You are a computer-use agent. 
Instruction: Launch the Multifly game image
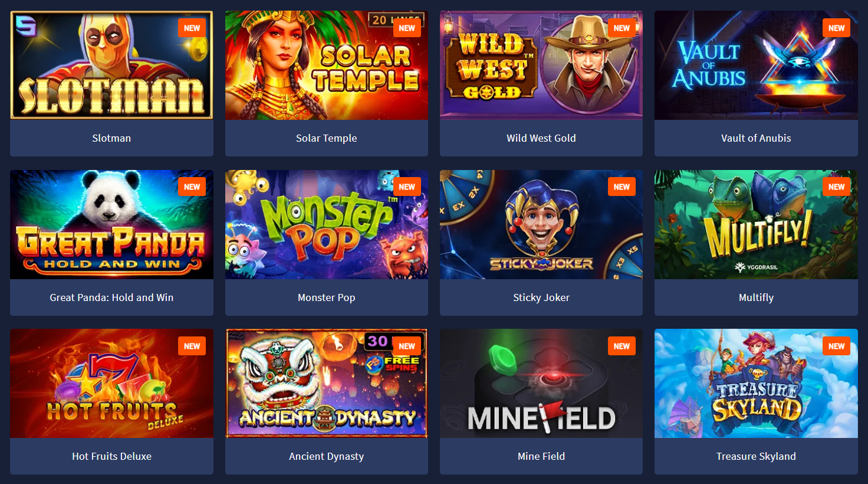[756, 224]
